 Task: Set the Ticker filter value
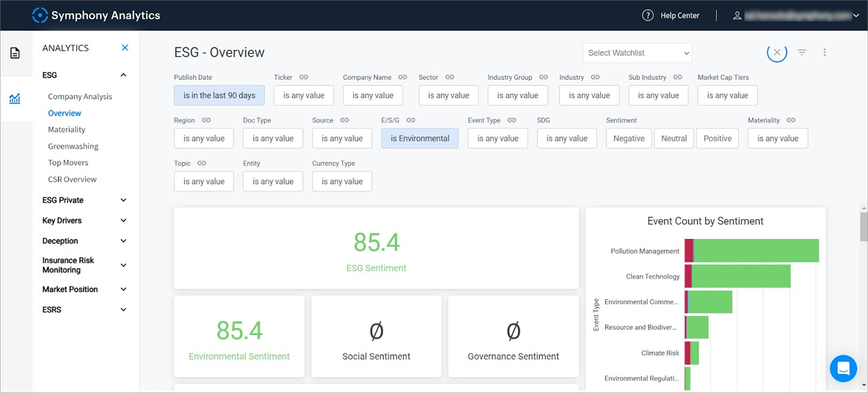[304, 95]
